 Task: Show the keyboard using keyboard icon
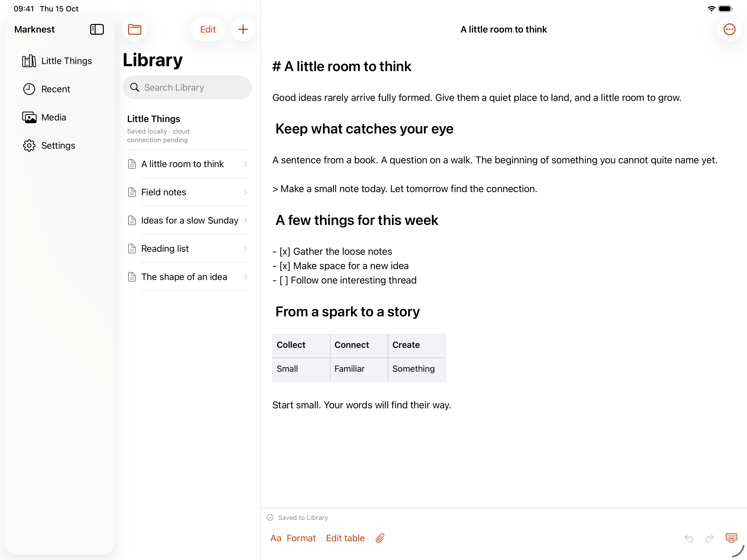coord(731,538)
